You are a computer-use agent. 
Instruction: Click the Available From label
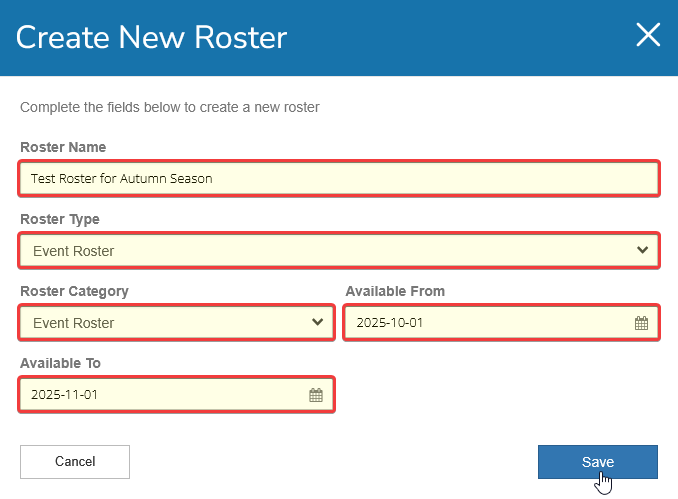(395, 291)
